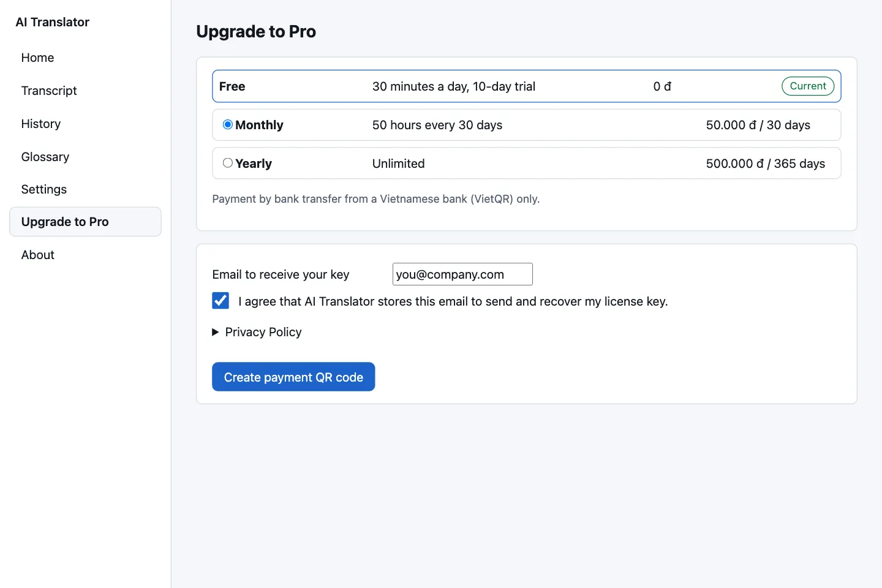Click the AI Translator app title
This screenshot has height=588, width=882.
tap(53, 22)
